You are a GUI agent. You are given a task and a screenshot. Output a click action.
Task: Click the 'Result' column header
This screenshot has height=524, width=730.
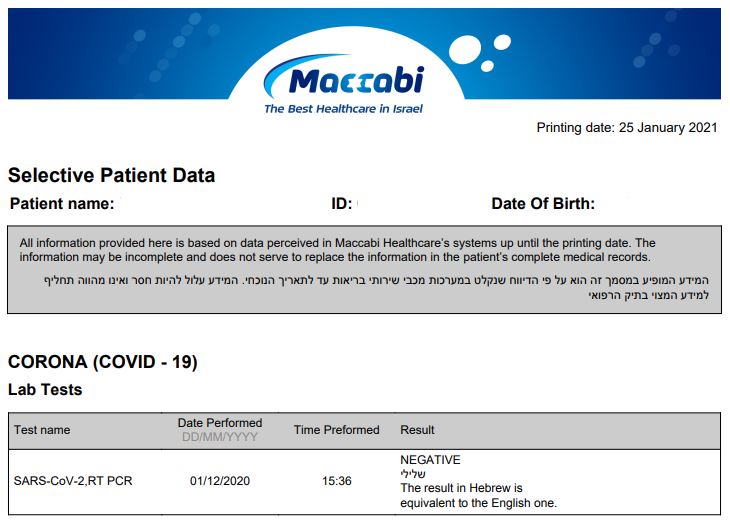417,430
